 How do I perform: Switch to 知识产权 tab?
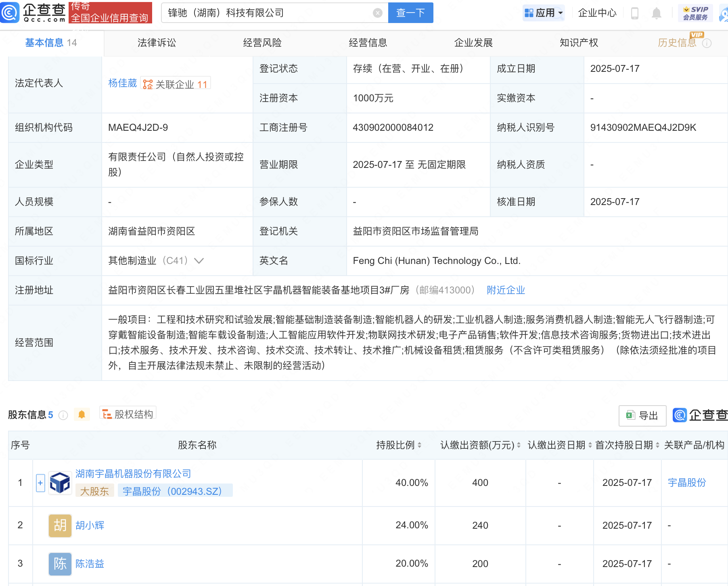pyautogui.click(x=579, y=43)
